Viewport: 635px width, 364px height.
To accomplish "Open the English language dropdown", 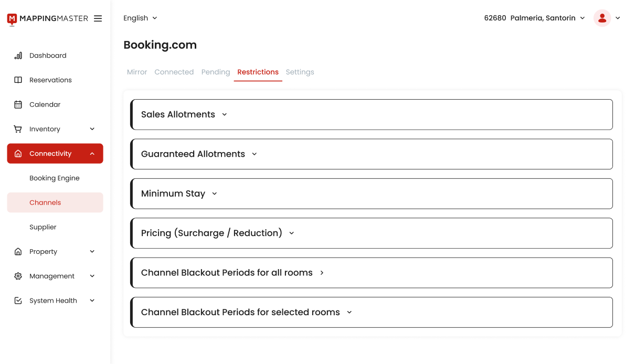I will [x=140, y=18].
